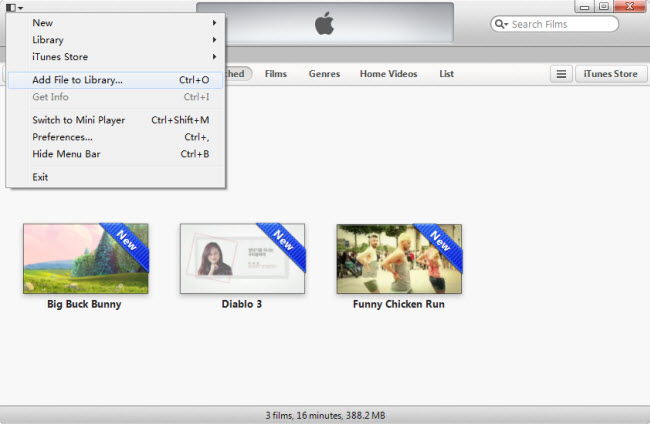Screen dimensions: 650x424
Task: Choose Switch to Mini Player
Action: coord(115,120)
